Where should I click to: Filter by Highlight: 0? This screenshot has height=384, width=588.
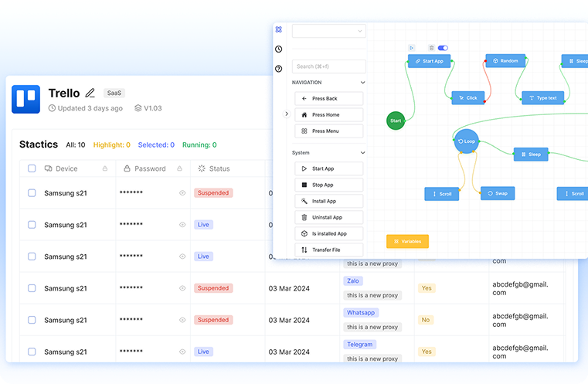[112, 144]
